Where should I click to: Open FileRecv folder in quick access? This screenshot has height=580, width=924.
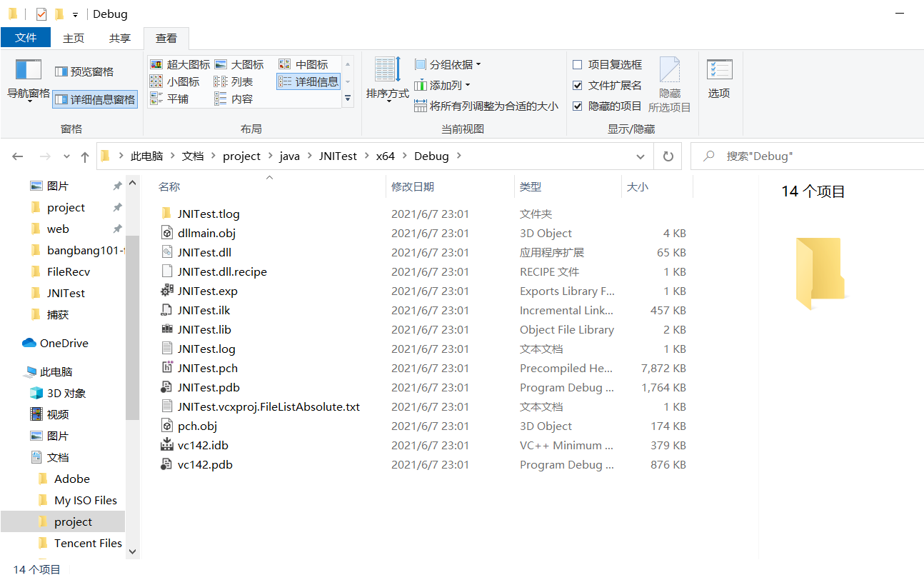[x=69, y=271]
